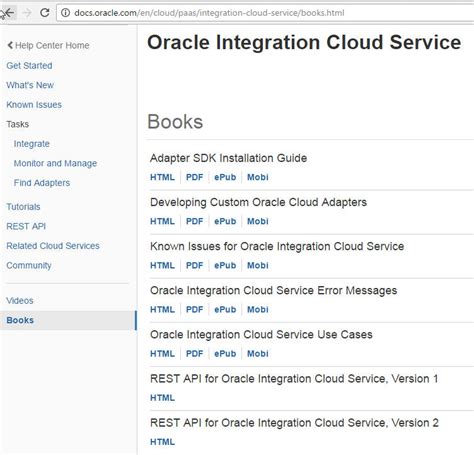Open the Community link
This screenshot has height=455, width=474.
(29, 266)
